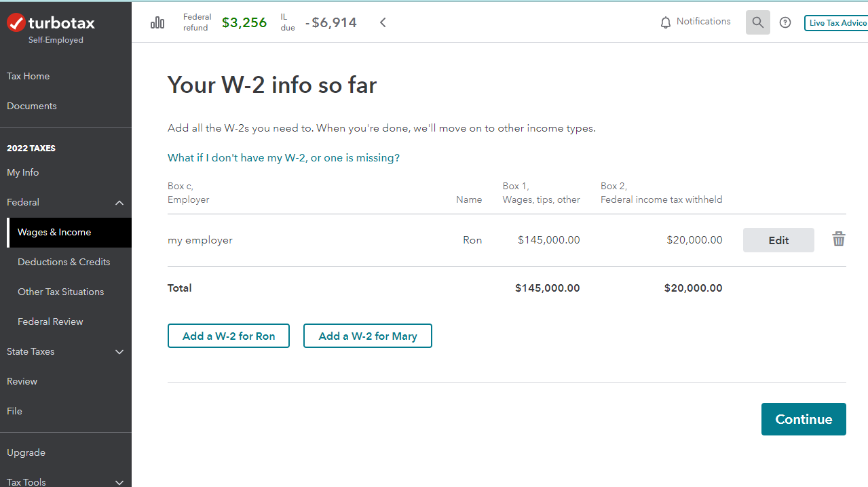The width and height of the screenshot is (868, 487).
Task: Open the missing W-2 help link
Action: click(284, 158)
